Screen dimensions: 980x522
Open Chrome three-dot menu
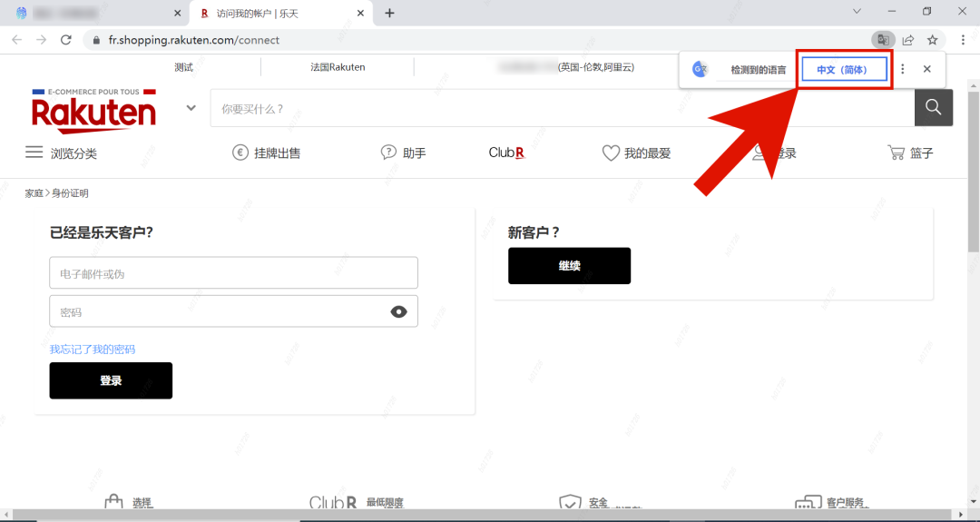pos(963,40)
